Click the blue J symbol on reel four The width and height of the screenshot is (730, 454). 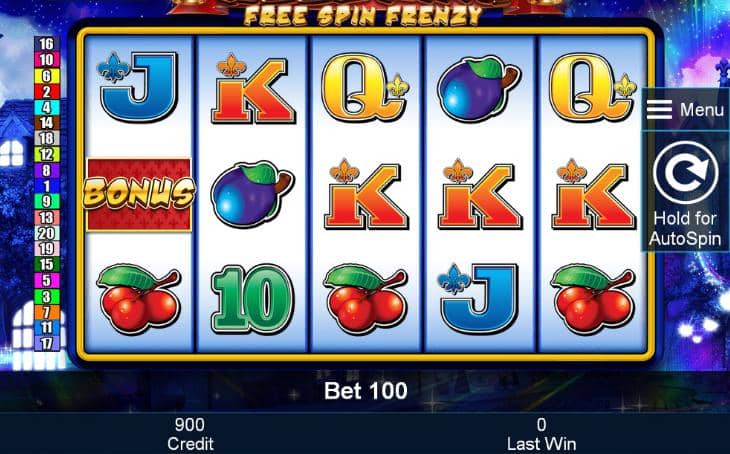(x=479, y=299)
